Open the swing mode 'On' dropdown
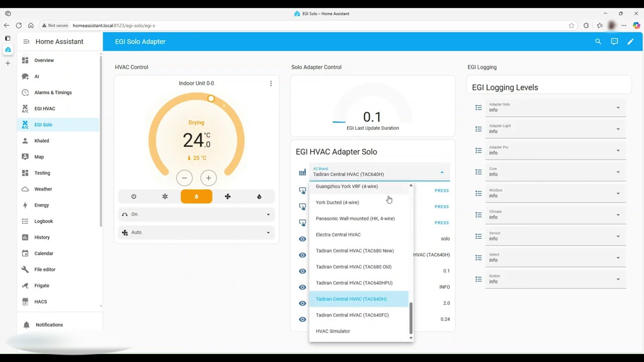The width and height of the screenshot is (644, 362). click(196, 214)
